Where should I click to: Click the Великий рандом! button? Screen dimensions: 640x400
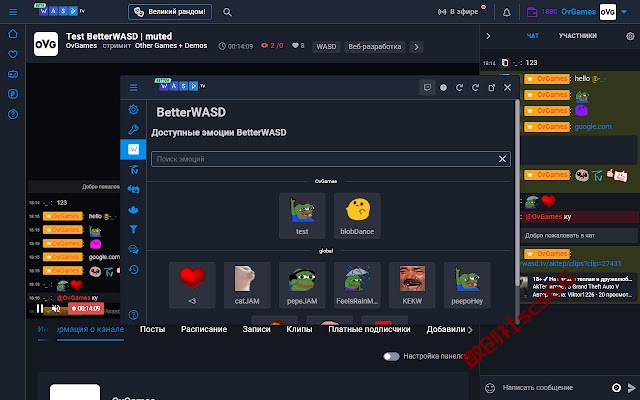coord(170,12)
